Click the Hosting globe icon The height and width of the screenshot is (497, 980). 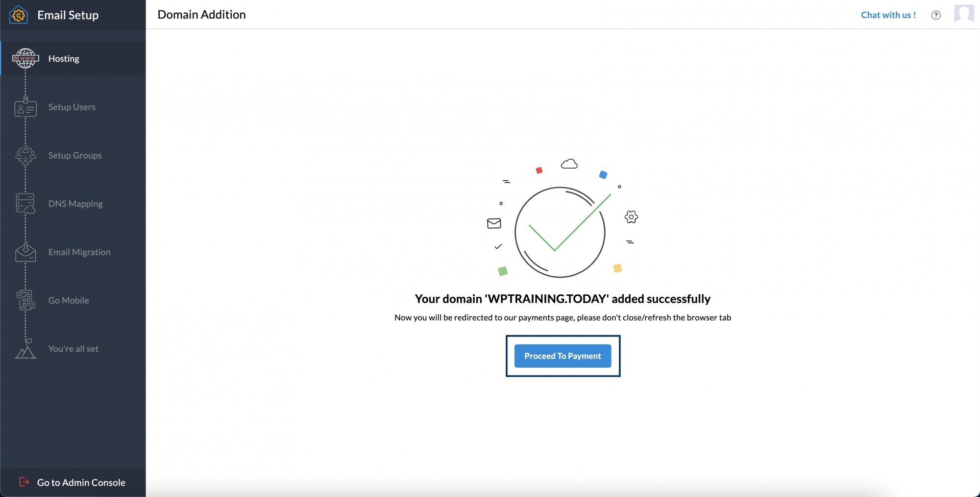point(25,58)
